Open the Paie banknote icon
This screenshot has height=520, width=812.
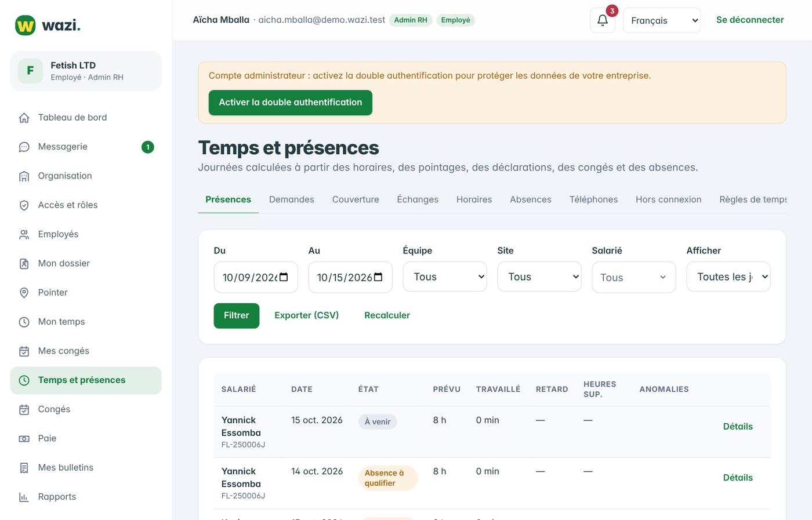pyautogui.click(x=24, y=439)
